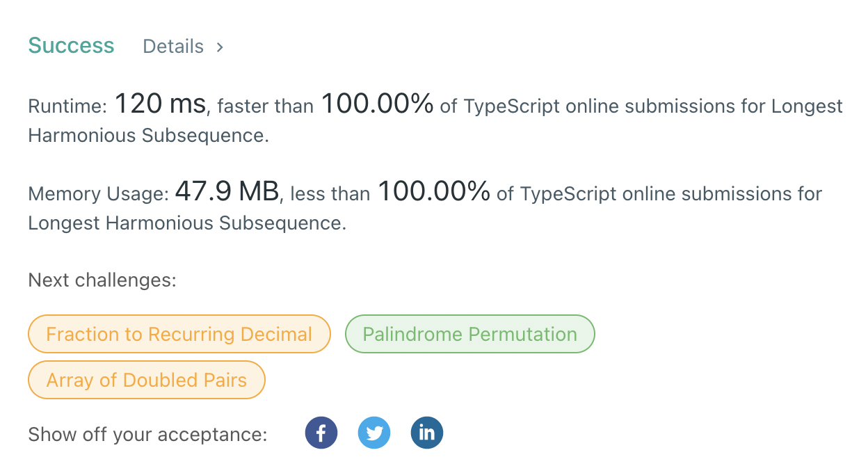The image size is (868, 473).
Task: Go to Array of Doubled Pairs challenge
Action: [147, 380]
